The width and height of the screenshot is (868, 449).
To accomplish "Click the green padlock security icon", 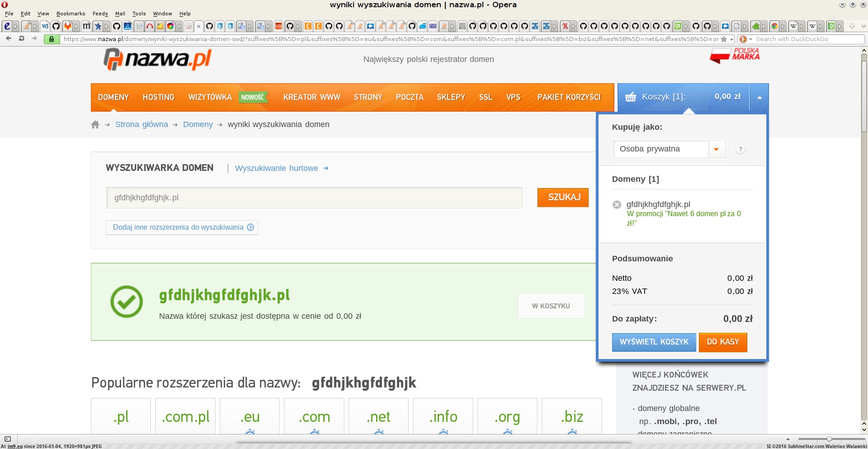I will pyautogui.click(x=52, y=39).
